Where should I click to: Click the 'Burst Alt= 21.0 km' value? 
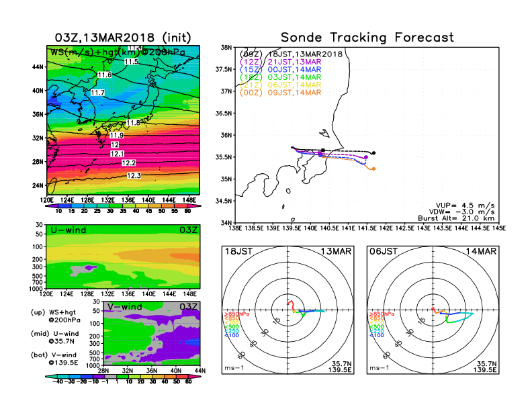coord(456,218)
